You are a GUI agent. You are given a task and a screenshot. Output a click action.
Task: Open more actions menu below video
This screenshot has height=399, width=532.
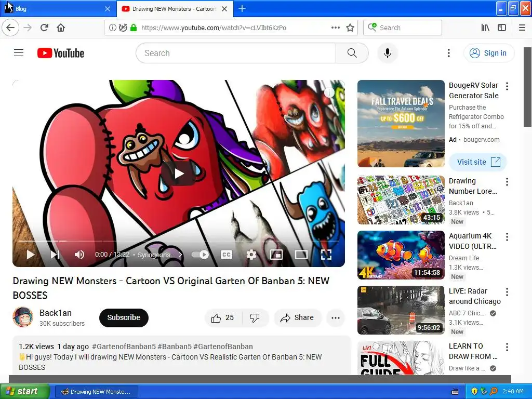pos(336,317)
